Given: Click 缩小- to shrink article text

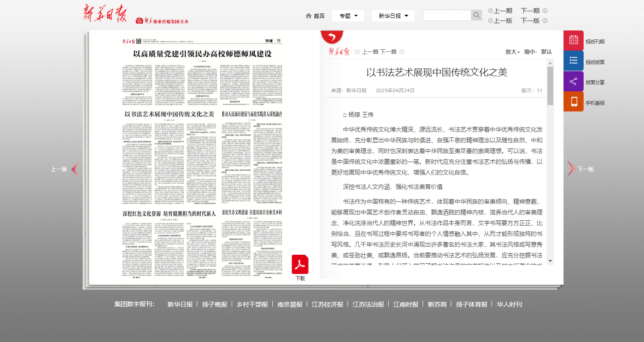Looking at the screenshot, I should point(531,51).
